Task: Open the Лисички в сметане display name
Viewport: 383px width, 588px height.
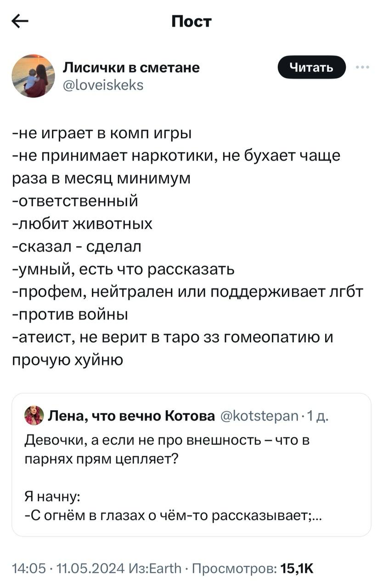Action: (131, 68)
